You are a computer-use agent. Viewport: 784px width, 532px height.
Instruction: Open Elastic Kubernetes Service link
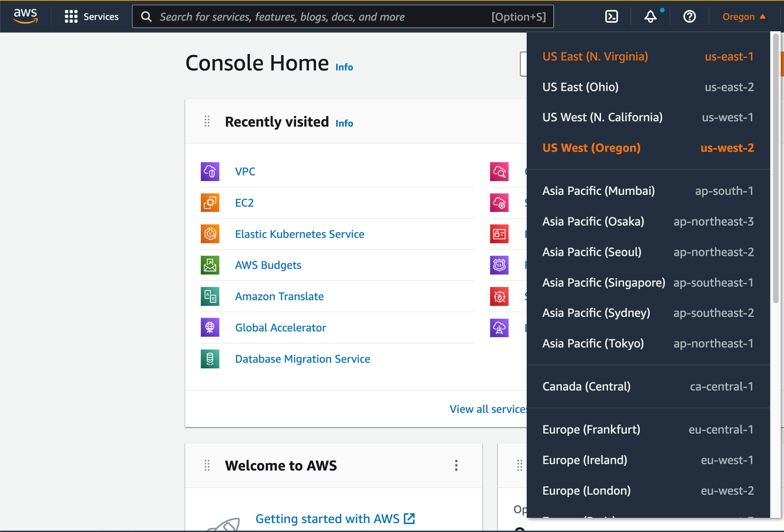tap(300, 234)
